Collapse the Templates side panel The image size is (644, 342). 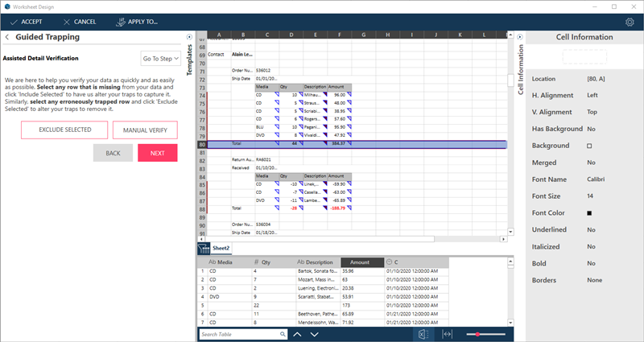pos(190,37)
